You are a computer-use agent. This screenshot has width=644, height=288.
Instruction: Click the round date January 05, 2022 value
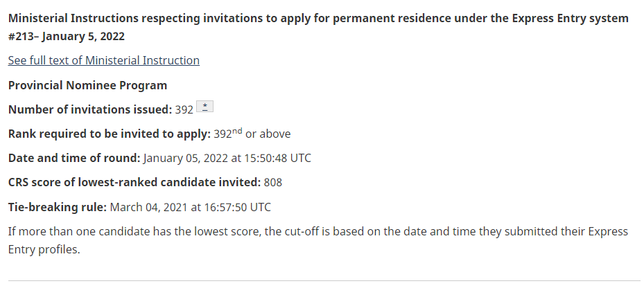pyautogui.click(x=185, y=158)
